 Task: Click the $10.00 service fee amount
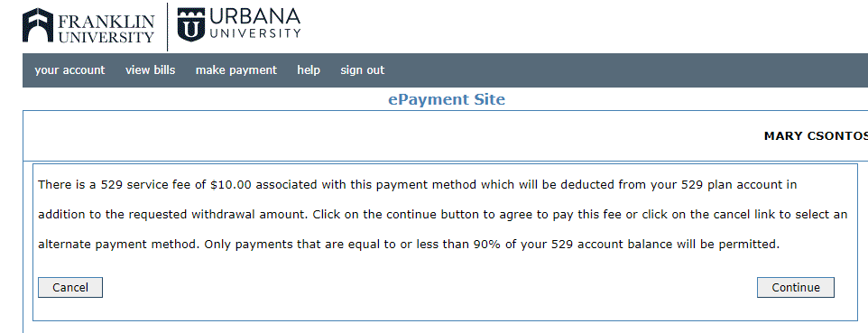231,184
